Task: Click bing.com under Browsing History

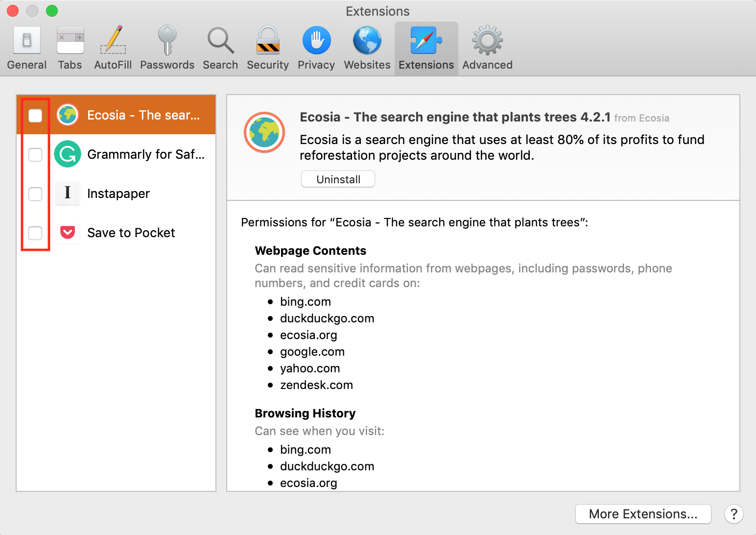Action: click(306, 450)
